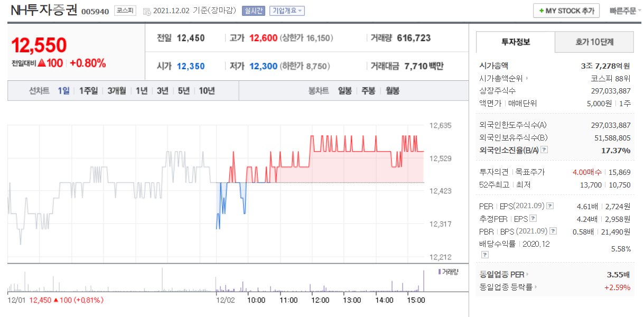Click the 동일업종 PER 3.55배 value
Image resolution: width=644 pixels, height=317 pixels.
pyautogui.click(x=619, y=274)
